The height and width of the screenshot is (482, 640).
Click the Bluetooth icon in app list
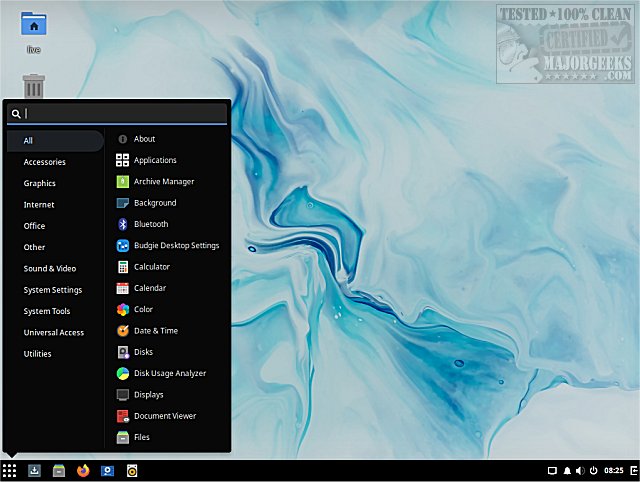[122, 224]
